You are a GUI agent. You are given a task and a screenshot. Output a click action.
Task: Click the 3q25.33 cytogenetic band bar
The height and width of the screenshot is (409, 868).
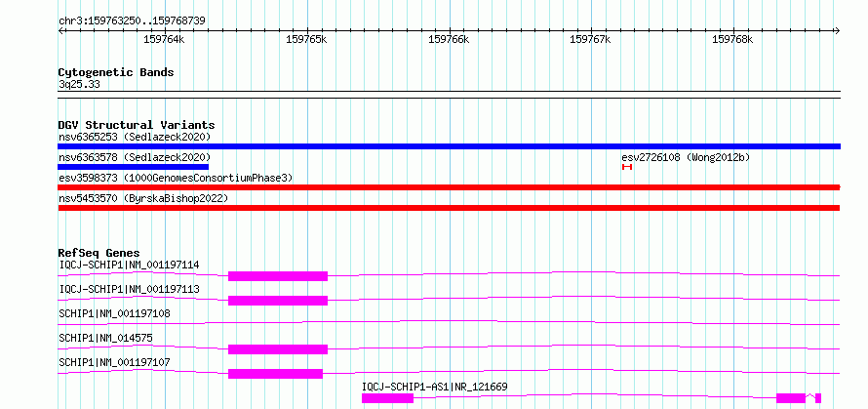(449, 95)
